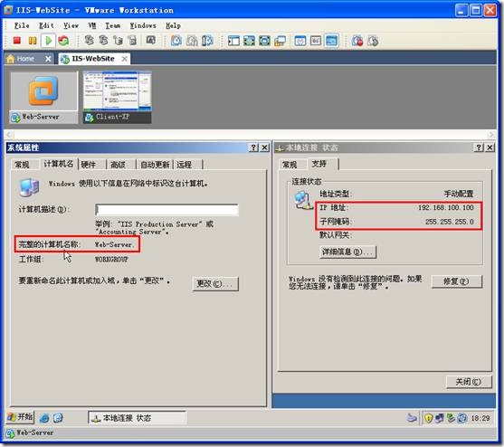Viewport: 504px width, 447px height.
Task: Click the 详细信息(D)... button
Action: [347, 252]
